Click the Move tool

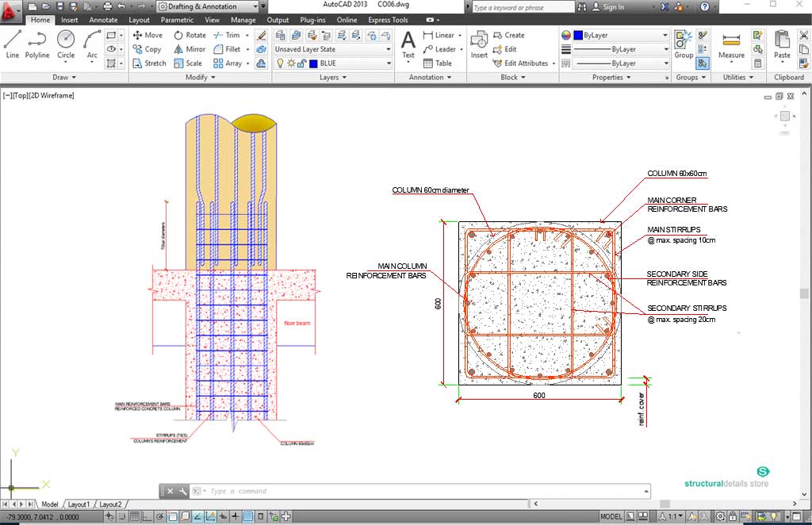pyautogui.click(x=147, y=35)
